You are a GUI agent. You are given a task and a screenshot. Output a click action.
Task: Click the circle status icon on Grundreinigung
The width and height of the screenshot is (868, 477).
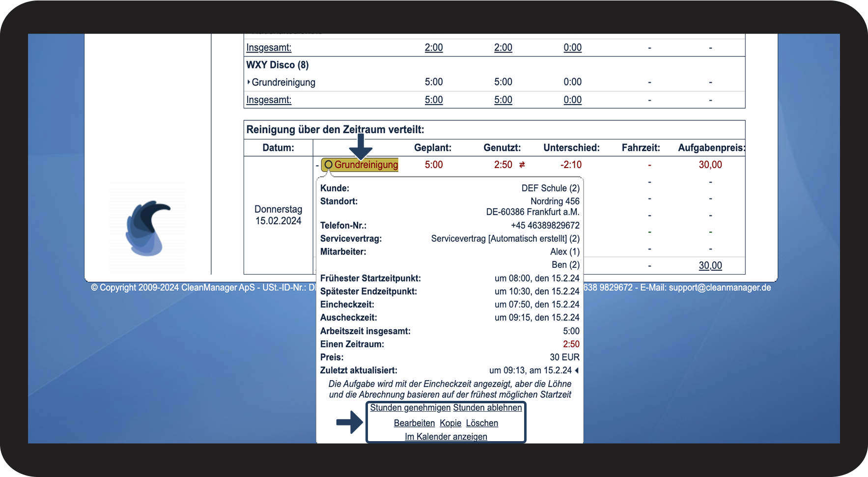(329, 165)
